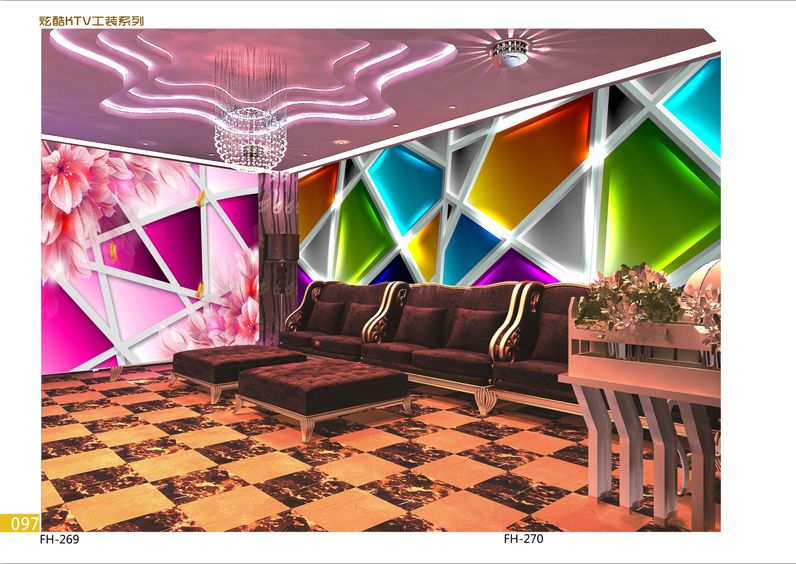Screen dimensions: 796x564
Task: Pick the small yellow panel above the sofa
Action: click(426, 245)
